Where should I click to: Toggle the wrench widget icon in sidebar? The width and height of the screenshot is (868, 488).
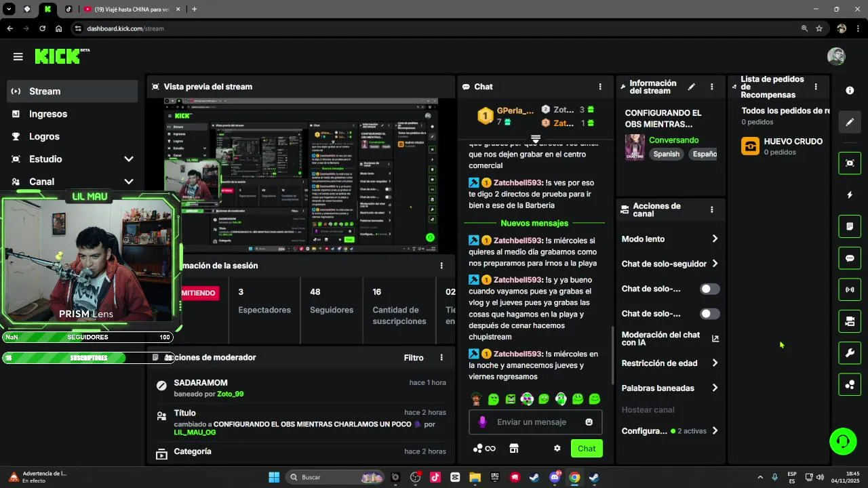tap(850, 353)
